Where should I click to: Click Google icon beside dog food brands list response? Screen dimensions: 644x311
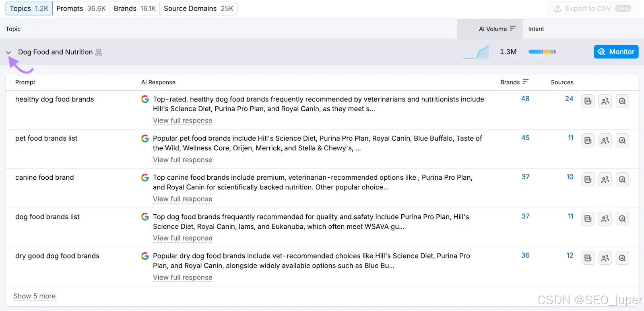point(145,217)
